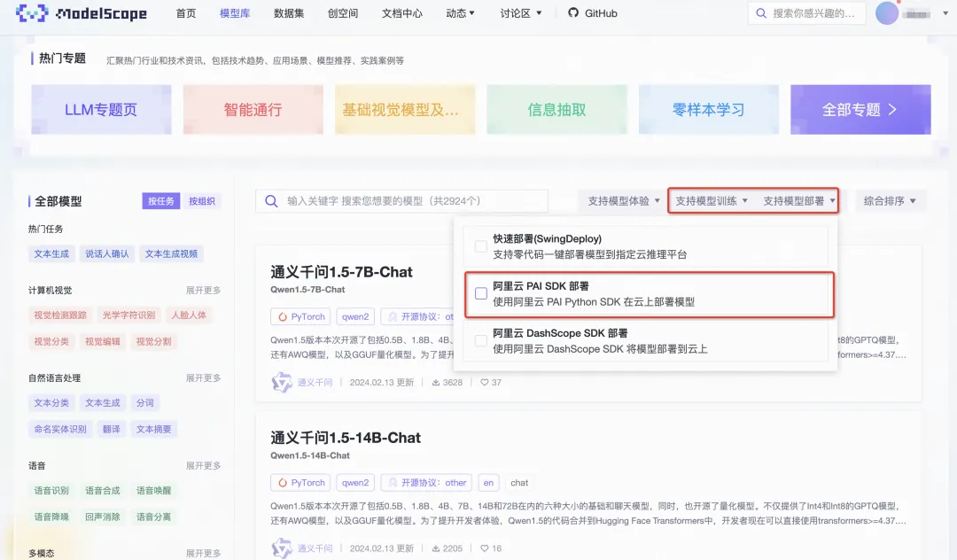The height and width of the screenshot is (560, 957).
Task: Click the qwen2 tag on Qwen1.5-14B-Chat
Action: [x=355, y=483]
